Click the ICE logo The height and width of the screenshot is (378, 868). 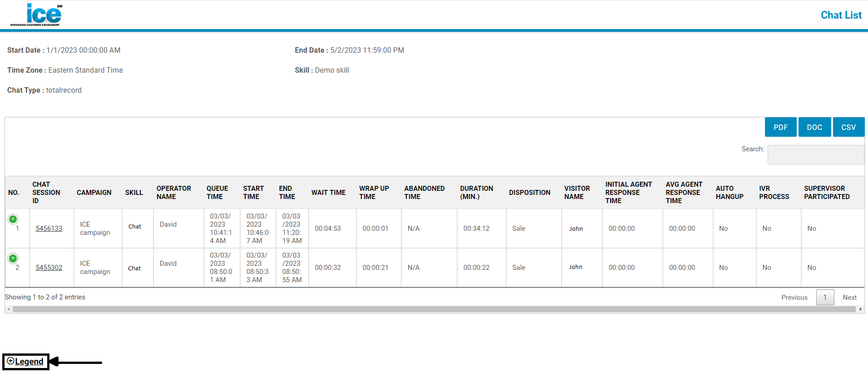(36, 15)
